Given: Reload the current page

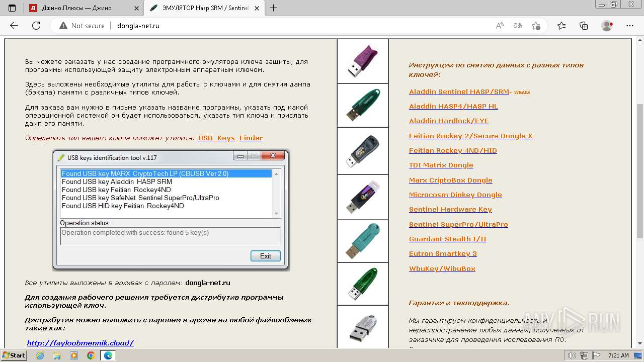Looking at the screenshot, I should click(36, 26).
